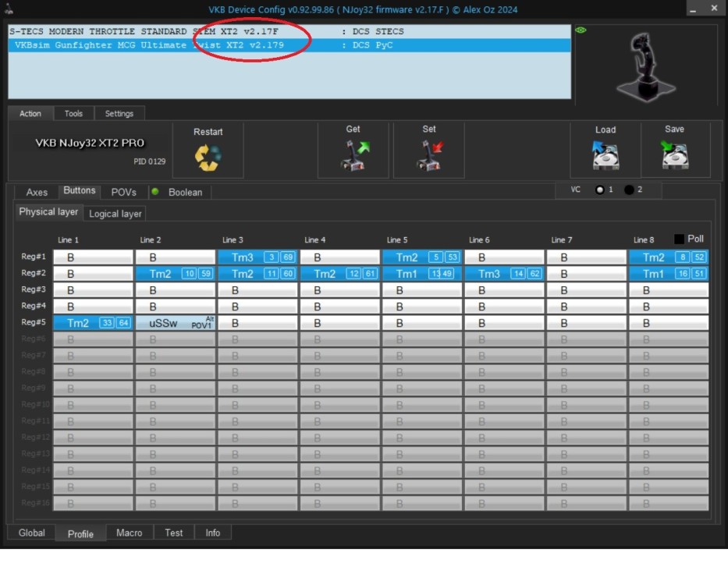The width and height of the screenshot is (728, 585).
Task: Click the uSSw POV1 cell
Action: coord(176,323)
